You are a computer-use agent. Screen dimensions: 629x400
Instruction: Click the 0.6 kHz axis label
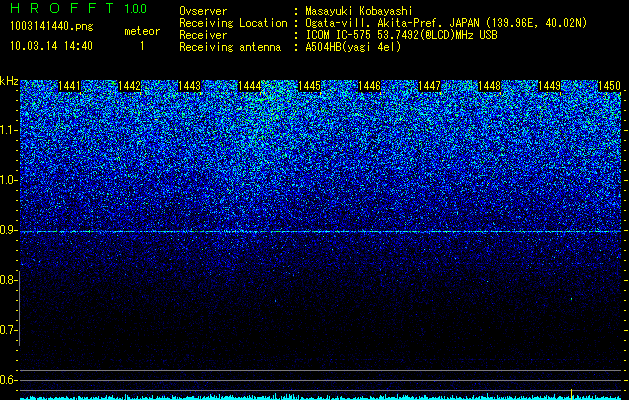(x=8, y=380)
